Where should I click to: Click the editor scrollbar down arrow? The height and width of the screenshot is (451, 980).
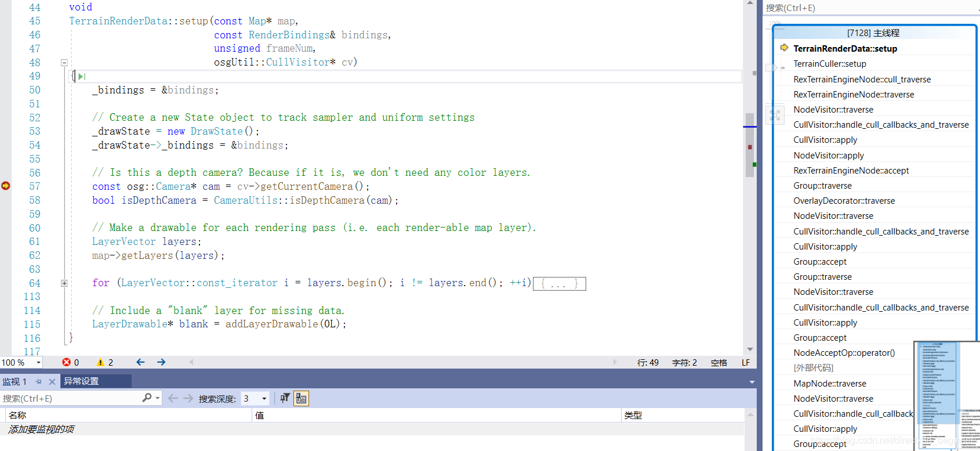point(750,349)
